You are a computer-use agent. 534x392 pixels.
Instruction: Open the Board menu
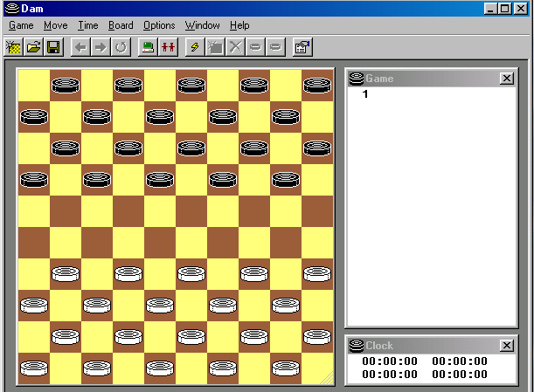tap(121, 25)
